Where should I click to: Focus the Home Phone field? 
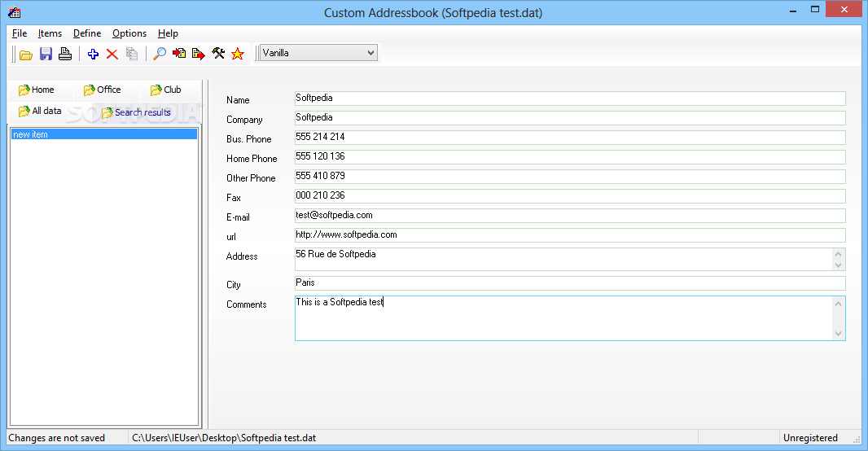pos(570,156)
